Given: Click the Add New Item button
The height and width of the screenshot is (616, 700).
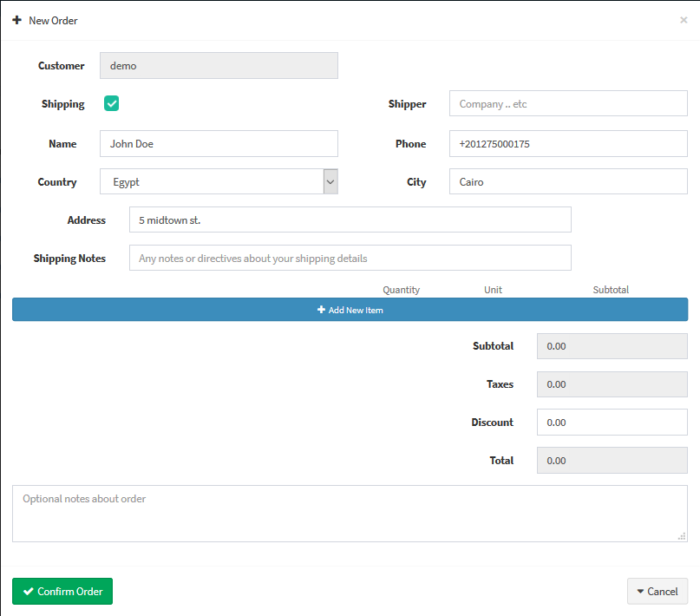Looking at the screenshot, I should pos(350,310).
